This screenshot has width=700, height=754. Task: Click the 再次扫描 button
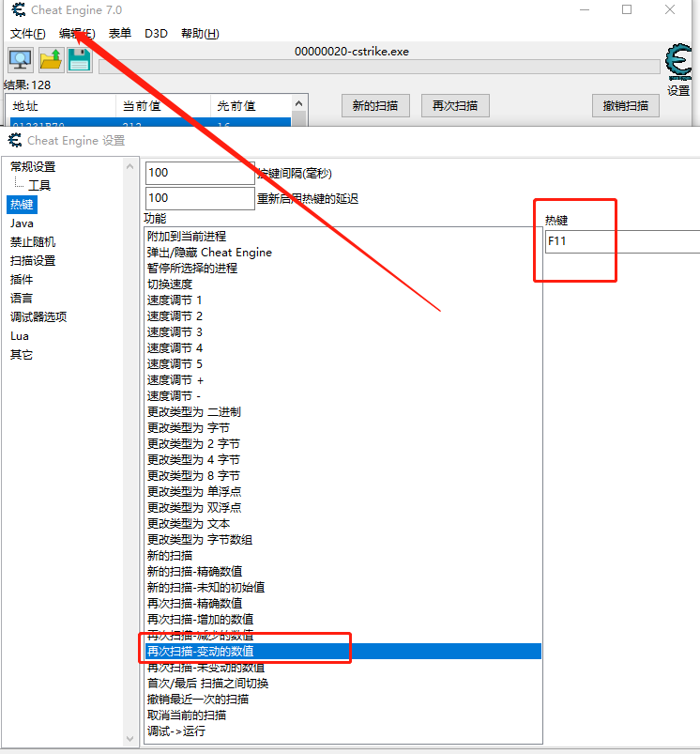click(x=455, y=106)
